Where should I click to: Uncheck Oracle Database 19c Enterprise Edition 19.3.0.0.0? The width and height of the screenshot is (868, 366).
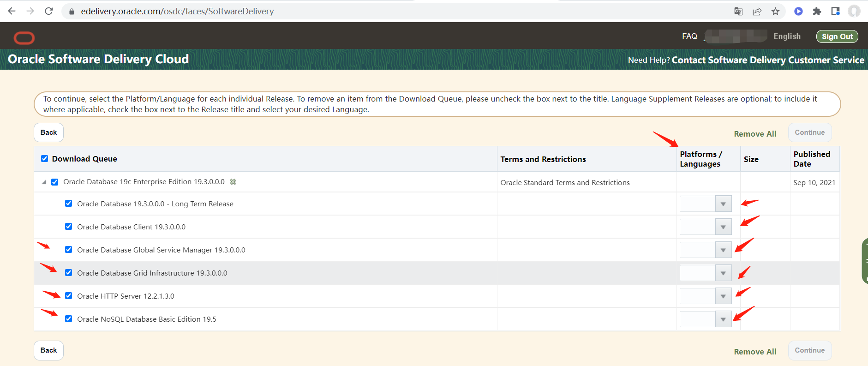(x=55, y=182)
